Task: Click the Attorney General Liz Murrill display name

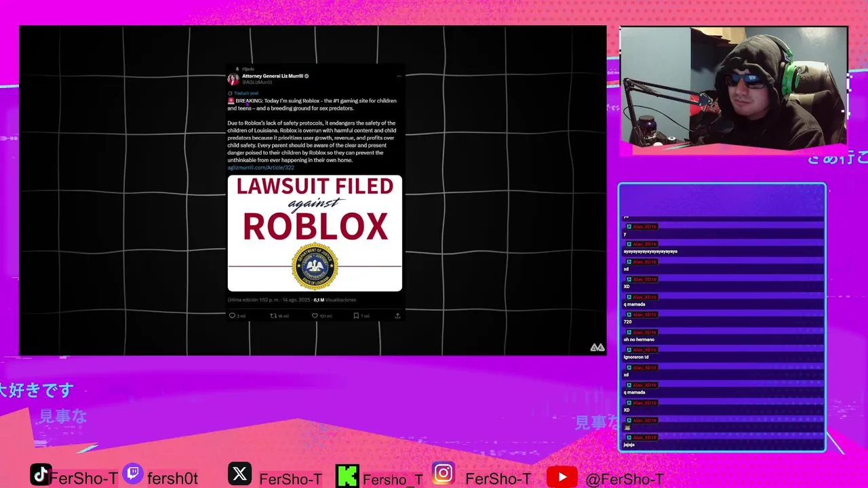Action: point(273,76)
